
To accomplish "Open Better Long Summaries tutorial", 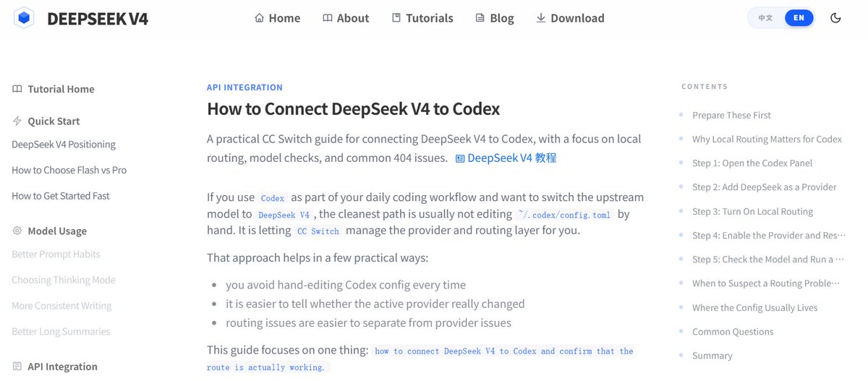I will (61, 331).
